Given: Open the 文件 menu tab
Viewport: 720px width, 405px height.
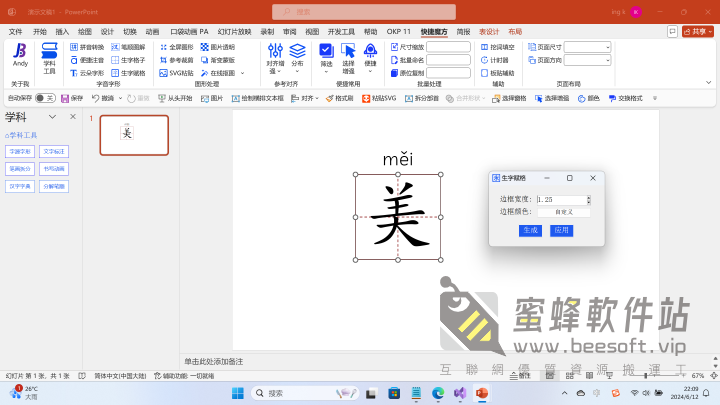Looking at the screenshot, I should (15, 32).
